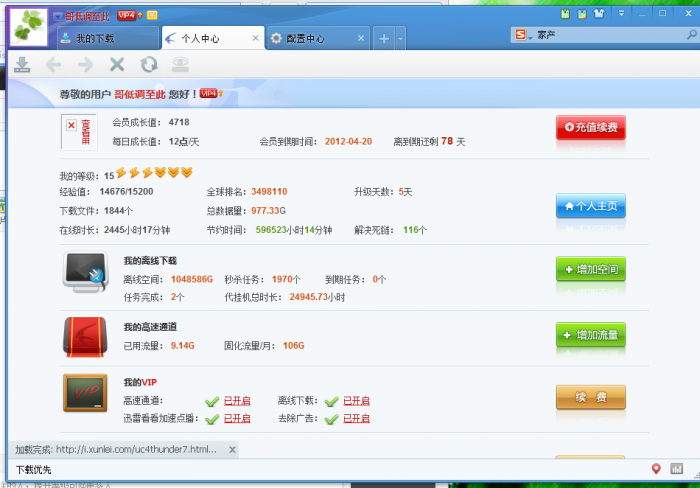The width and height of the screenshot is (700, 488).
Task: Click the green check beside 去除广告
Action: click(x=331, y=419)
